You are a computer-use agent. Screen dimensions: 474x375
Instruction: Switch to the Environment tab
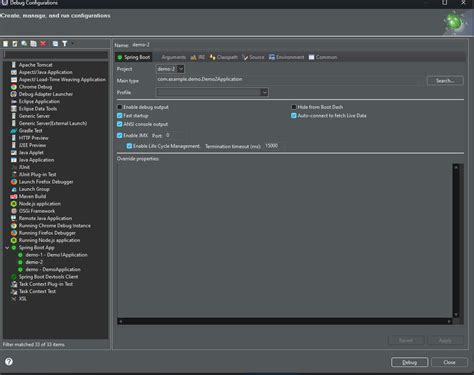[x=287, y=57]
